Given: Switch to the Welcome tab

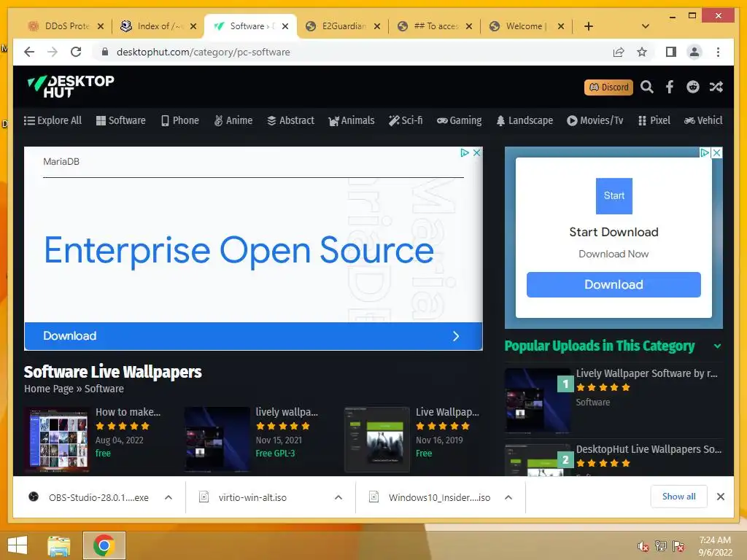Looking at the screenshot, I should point(527,26).
